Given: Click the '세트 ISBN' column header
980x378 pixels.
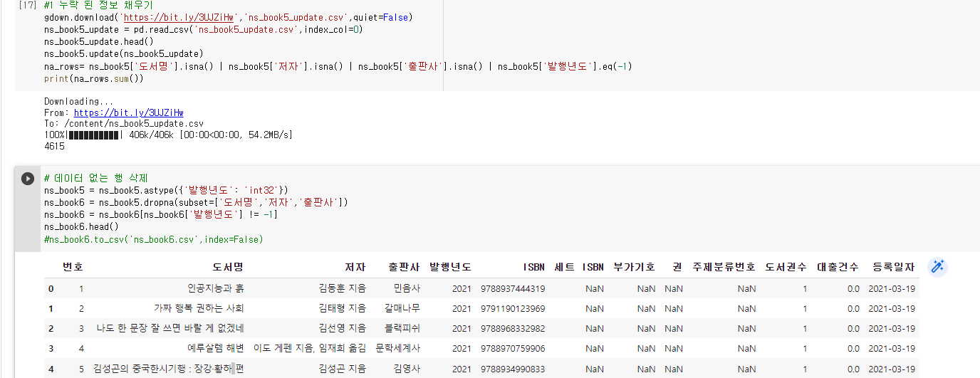Looking at the screenshot, I should [x=578, y=267].
